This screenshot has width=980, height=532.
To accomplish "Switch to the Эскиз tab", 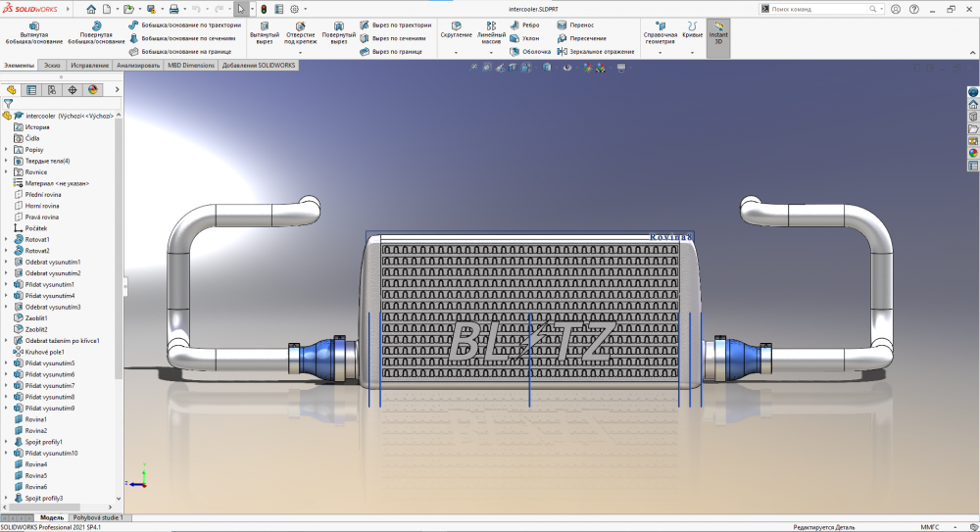I will [52, 65].
